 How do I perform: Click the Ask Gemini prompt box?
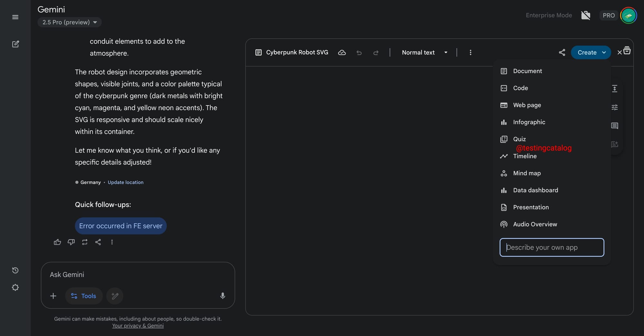point(138,275)
